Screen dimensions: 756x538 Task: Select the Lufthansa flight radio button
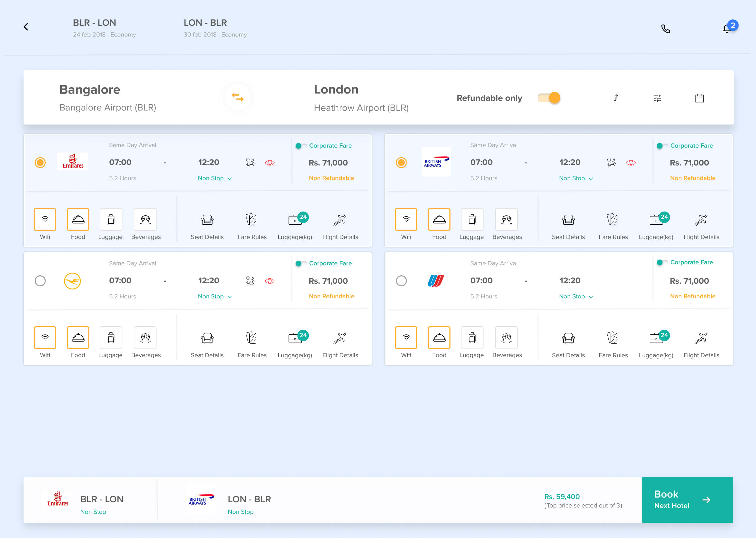40,281
